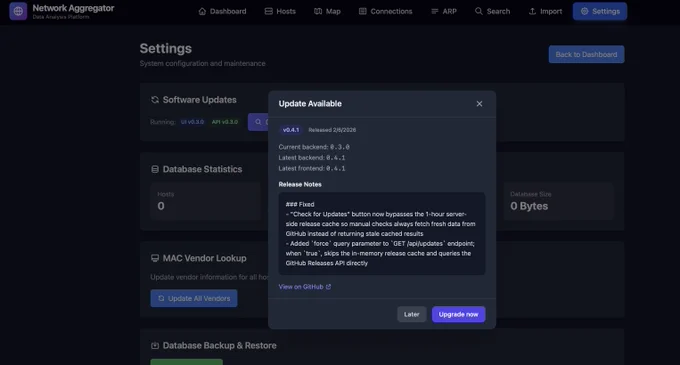Click the 'Released 2/6/2026' text

click(x=332, y=130)
